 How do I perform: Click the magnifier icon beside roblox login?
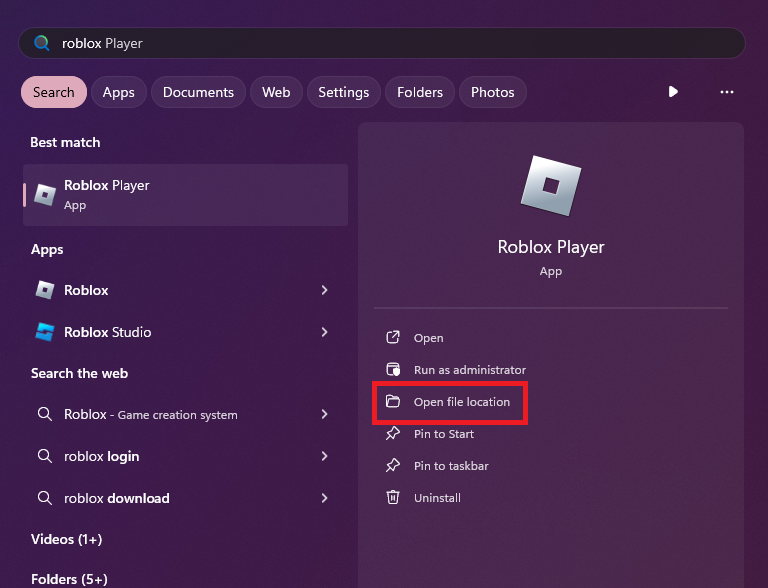coord(45,456)
